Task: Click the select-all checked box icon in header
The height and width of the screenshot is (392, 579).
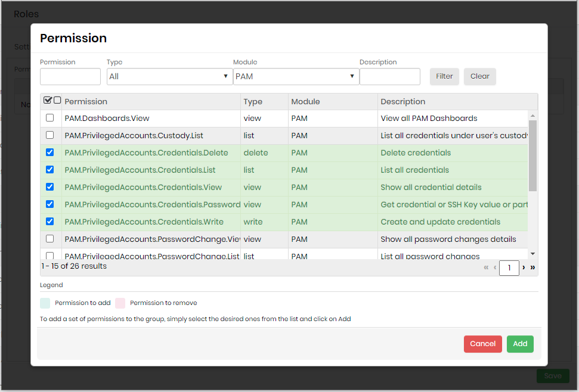Action: (47, 100)
